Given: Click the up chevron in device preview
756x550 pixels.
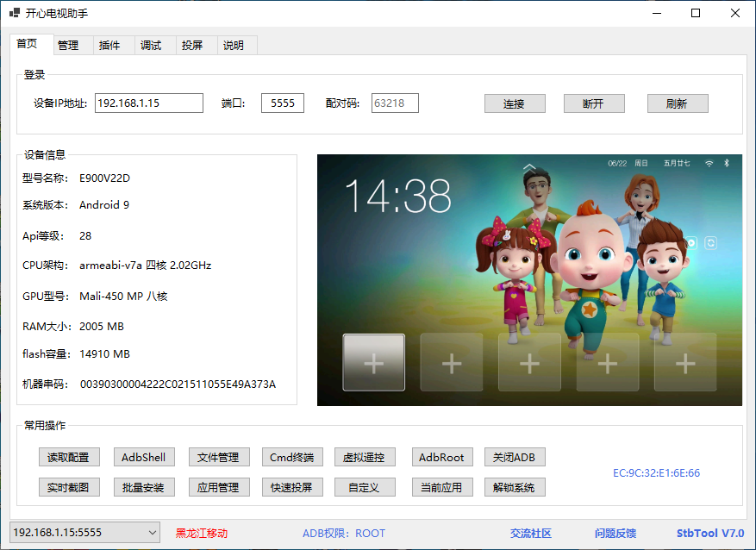Looking at the screenshot, I should [x=529, y=167].
